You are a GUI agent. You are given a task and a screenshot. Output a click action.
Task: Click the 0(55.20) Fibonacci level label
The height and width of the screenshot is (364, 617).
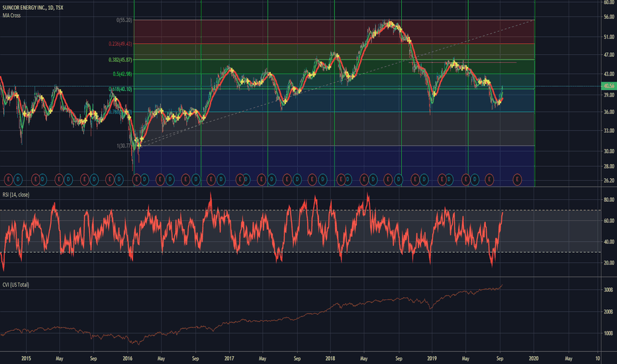tap(124, 20)
